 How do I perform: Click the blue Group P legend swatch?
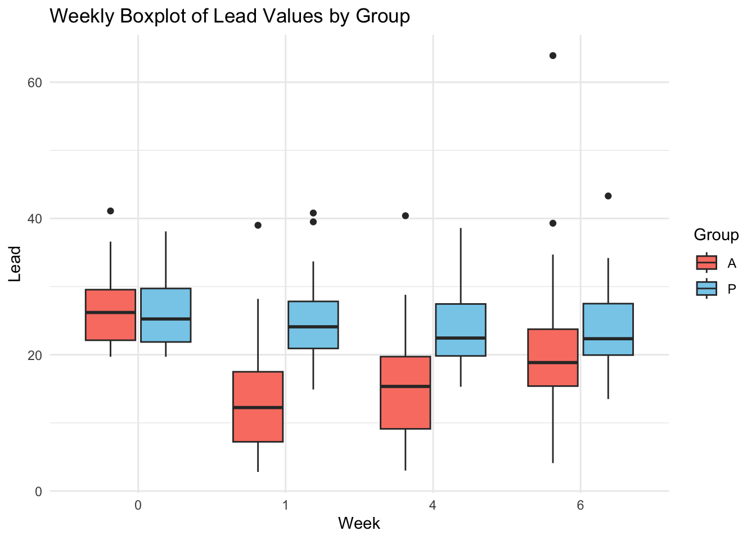click(x=706, y=289)
